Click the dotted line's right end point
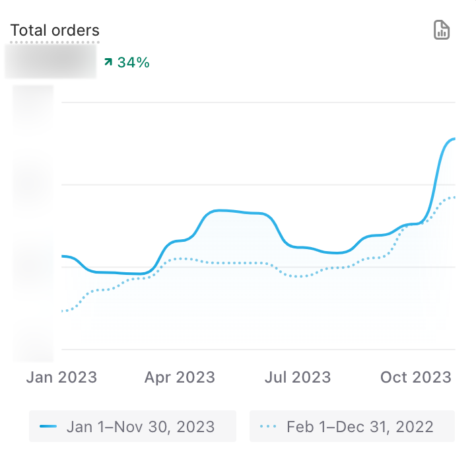The height and width of the screenshot is (450, 476). pos(455,197)
